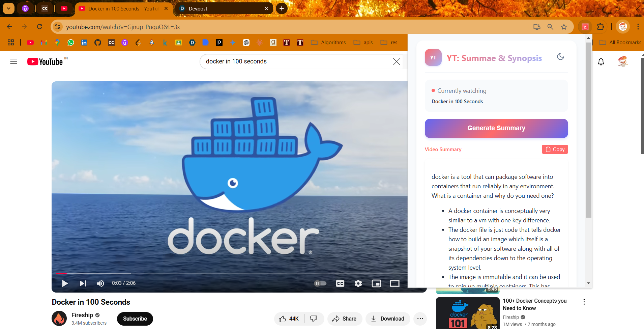Expand the All Bookmarks folder

[x=620, y=43]
